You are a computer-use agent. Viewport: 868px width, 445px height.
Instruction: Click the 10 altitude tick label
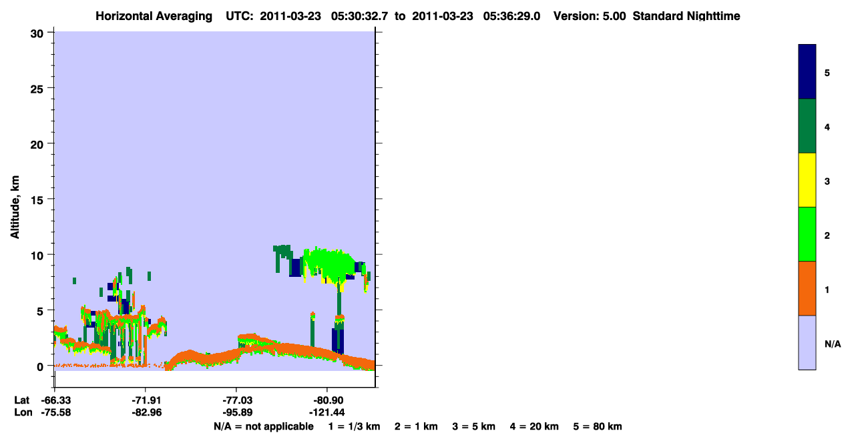pos(37,255)
